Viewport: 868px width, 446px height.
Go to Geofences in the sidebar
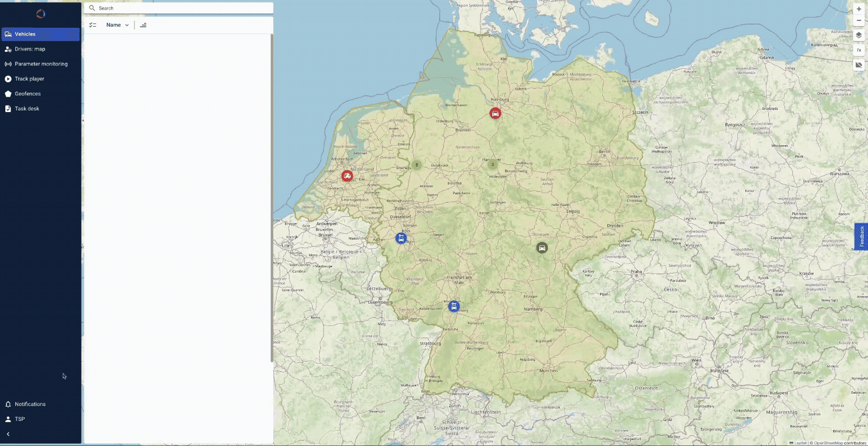click(x=28, y=94)
